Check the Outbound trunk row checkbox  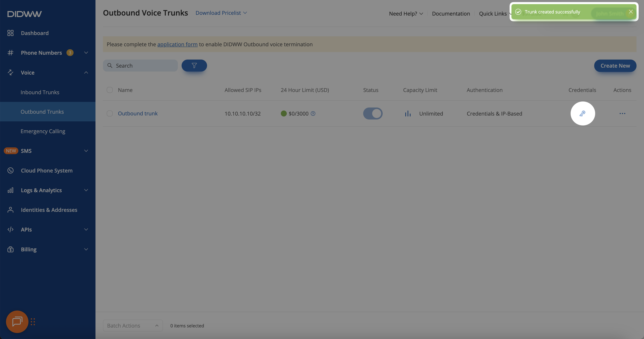click(x=110, y=113)
